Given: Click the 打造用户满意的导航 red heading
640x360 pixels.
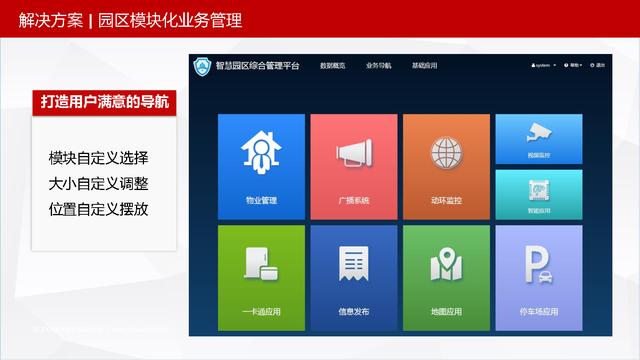Looking at the screenshot, I should point(104,102).
